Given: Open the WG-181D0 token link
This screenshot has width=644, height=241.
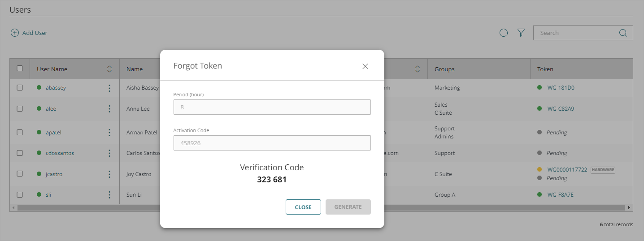Looking at the screenshot, I should click(561, 88).
